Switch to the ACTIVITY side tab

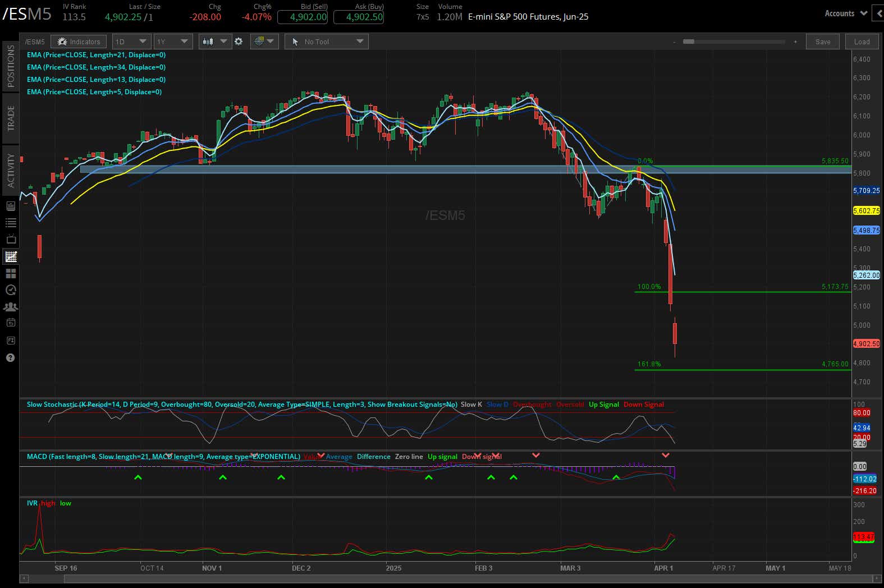[10, 171]
